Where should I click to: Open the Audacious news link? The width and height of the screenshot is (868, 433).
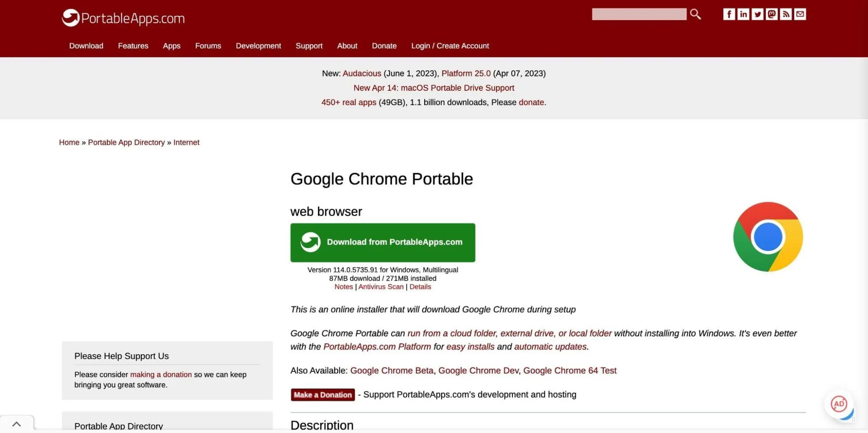pyautogui.click(x=362, y=73)
